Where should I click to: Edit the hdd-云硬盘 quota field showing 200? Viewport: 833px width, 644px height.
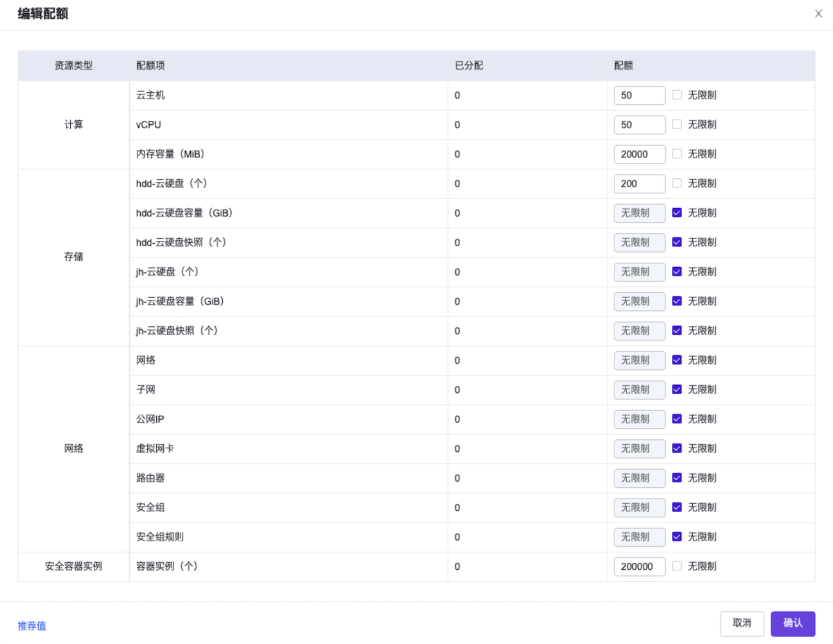point(639,184)
